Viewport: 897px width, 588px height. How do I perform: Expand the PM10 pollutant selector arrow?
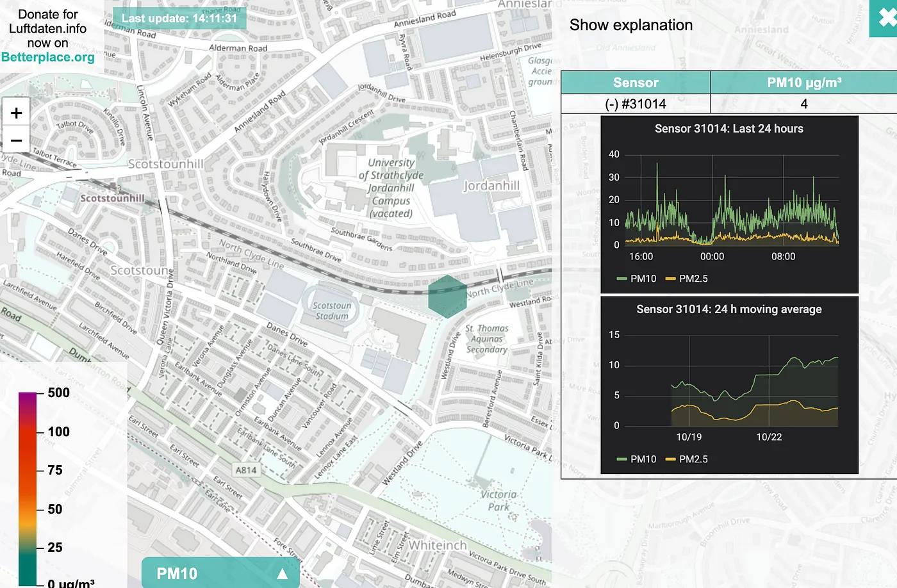click(x=282, y=574)
